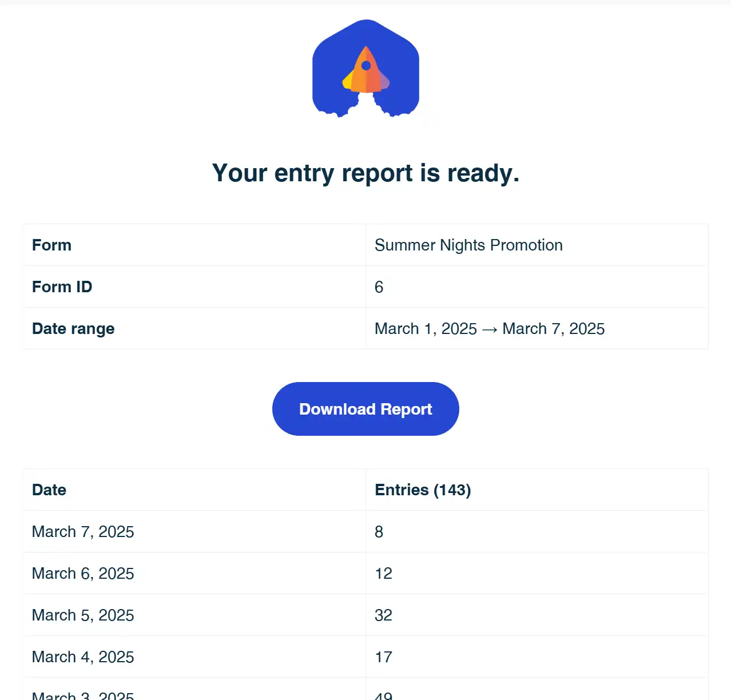Select the Form label cell
Viewport: 731px width, 700px height.
(x=52, y=245)
